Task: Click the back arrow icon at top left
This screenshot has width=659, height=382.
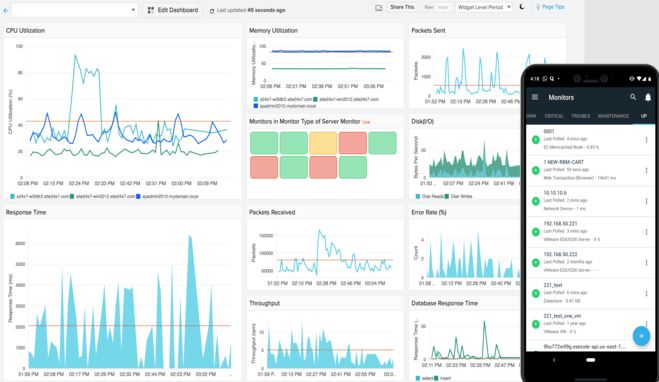Action: pyautogui.click(x=5, y=11)
